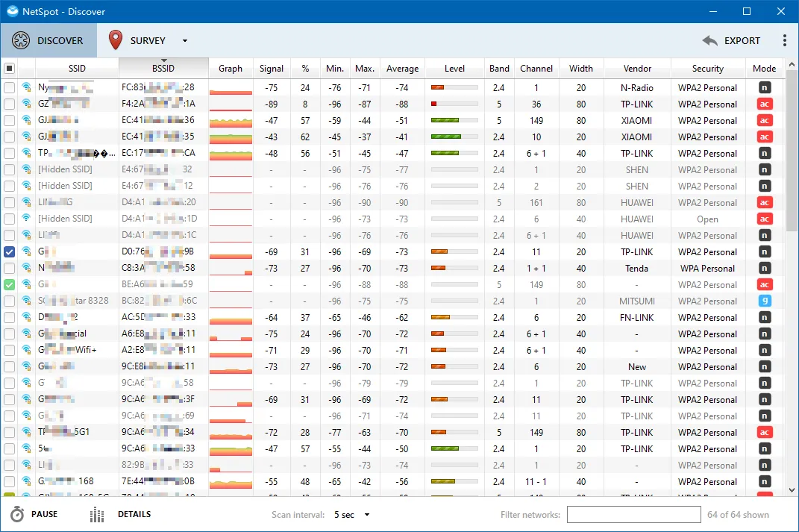Screen dimensions: 799x532
Task: Click the "64 of 64 shown" status text
Action: click(738, 515)
